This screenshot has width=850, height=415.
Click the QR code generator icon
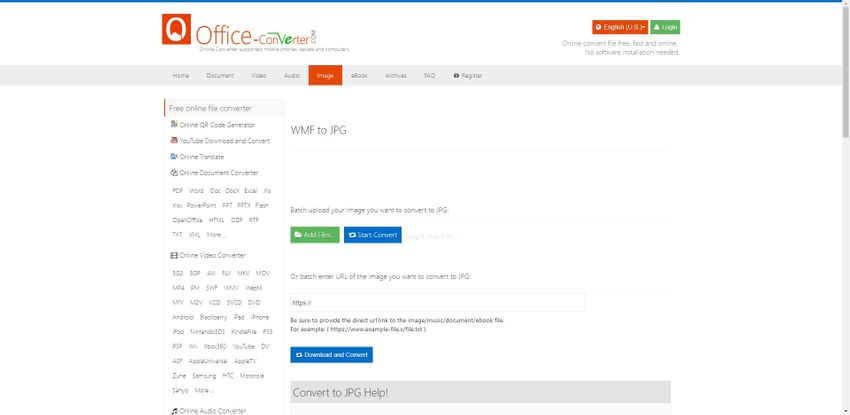174,124
